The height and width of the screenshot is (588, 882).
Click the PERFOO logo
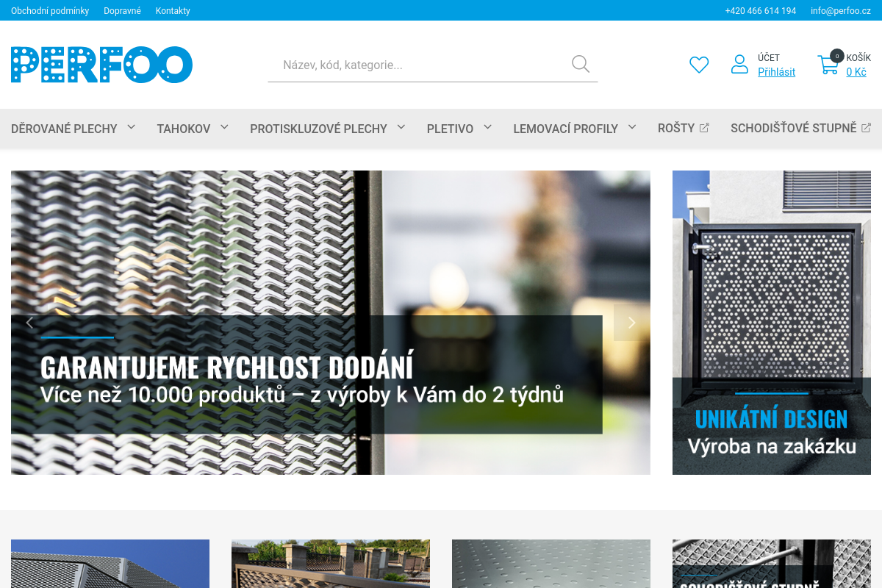101,65
